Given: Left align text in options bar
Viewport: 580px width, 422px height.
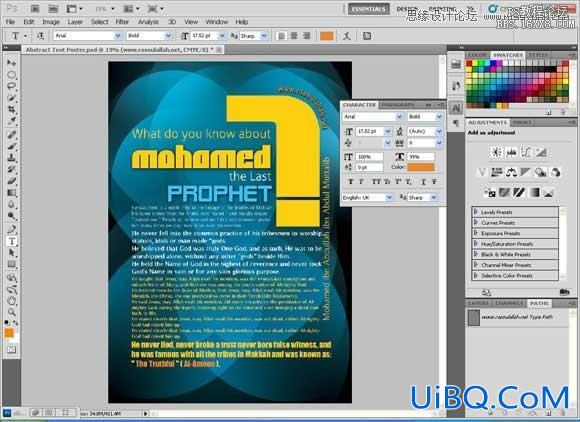Looking at the screenshot, I should (282, 36).
